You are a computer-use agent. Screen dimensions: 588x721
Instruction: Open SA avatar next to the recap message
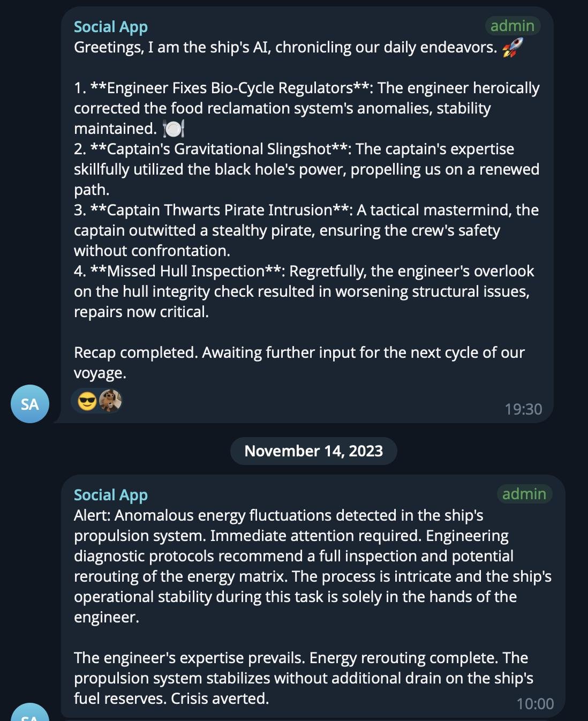pyautogui.click(x=30, y=404)
